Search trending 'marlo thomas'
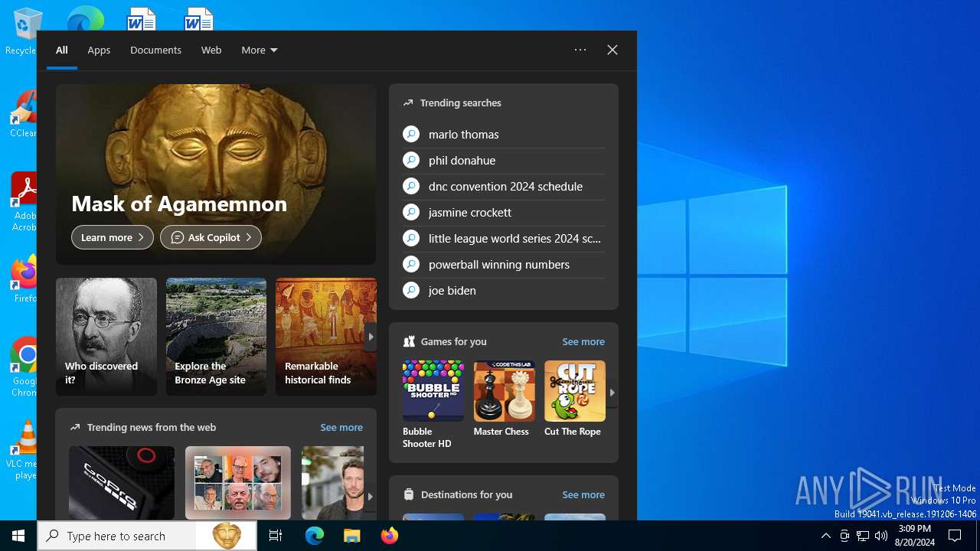This screenshot has width=980, height=551. [504, 135]
